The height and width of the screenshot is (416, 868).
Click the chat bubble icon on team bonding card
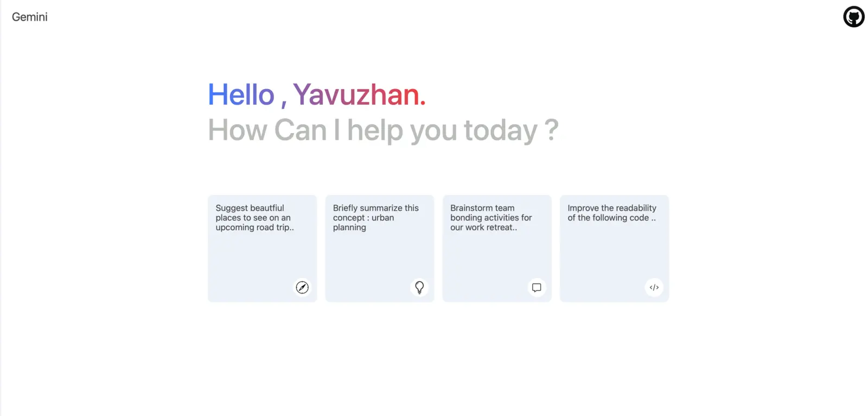[537, 287]
